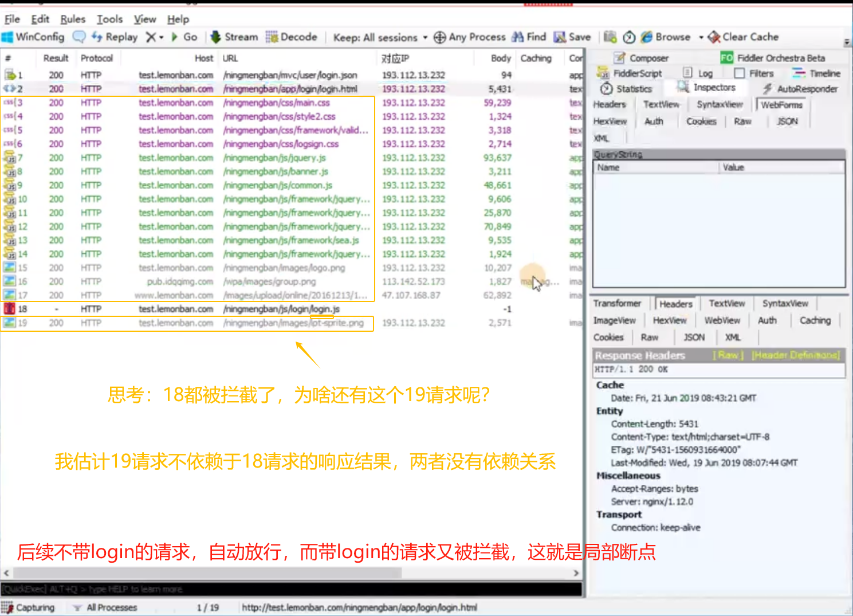Open the Log tab
This screenshot has width=853, height=616.
tap(698, 73)
